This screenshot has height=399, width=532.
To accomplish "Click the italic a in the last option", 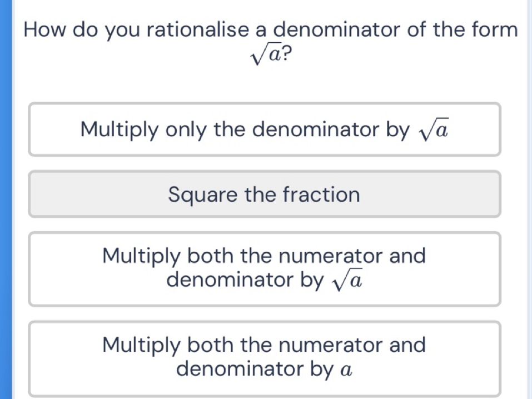I will click(346, 370).
